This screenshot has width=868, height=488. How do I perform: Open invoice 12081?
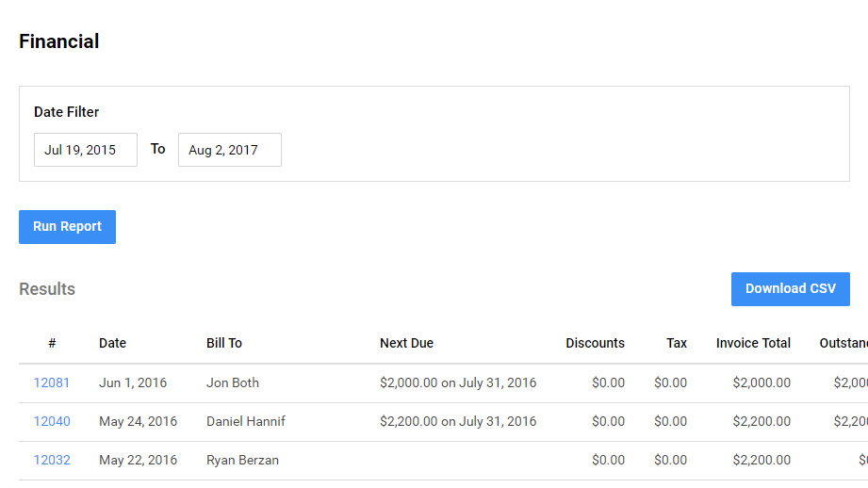tap(52, 382)
